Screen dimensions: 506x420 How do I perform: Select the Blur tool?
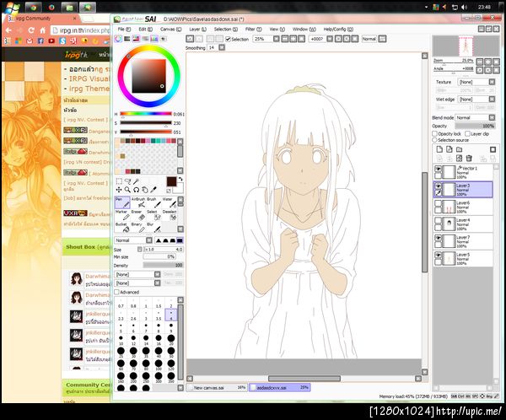click(153, 227)
